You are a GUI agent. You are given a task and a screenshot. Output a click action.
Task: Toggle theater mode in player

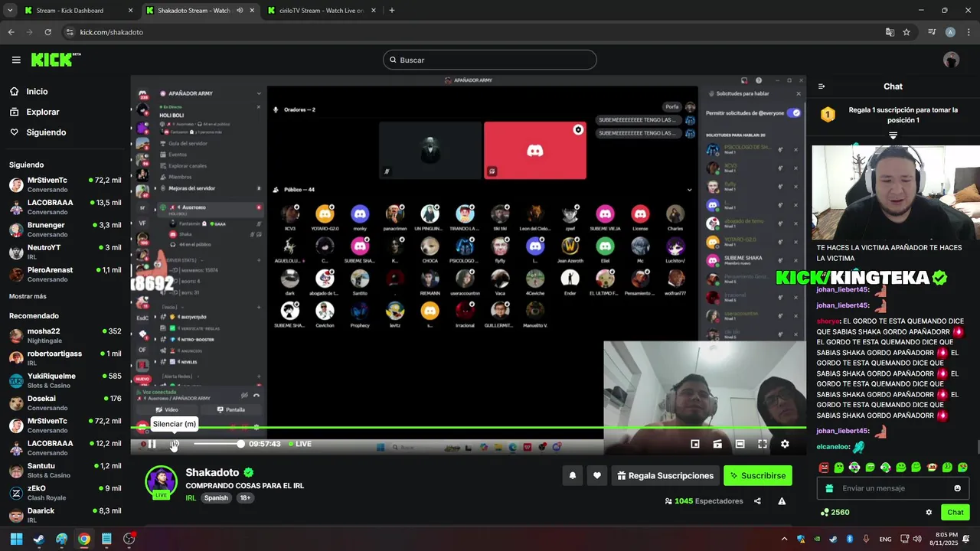740,444
